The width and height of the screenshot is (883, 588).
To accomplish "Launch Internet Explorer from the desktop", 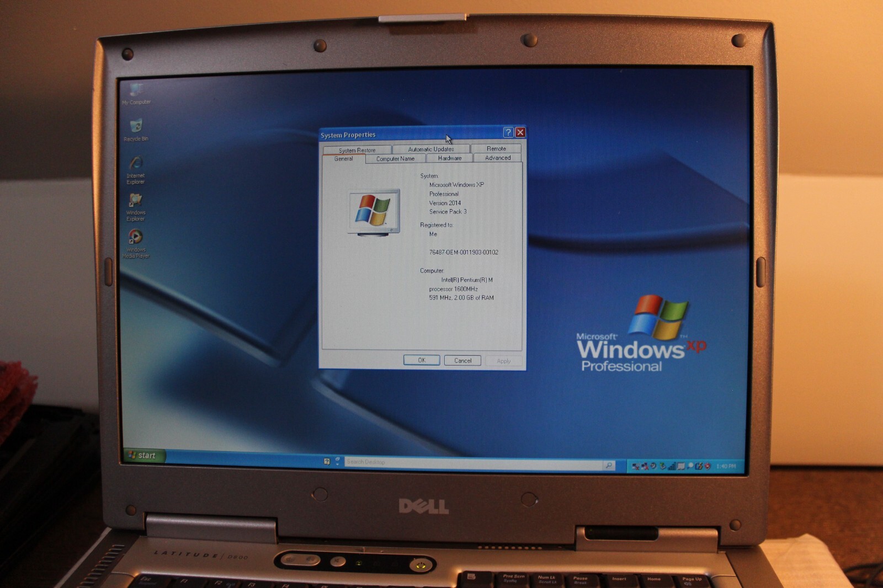I will (x=136, y=169).
